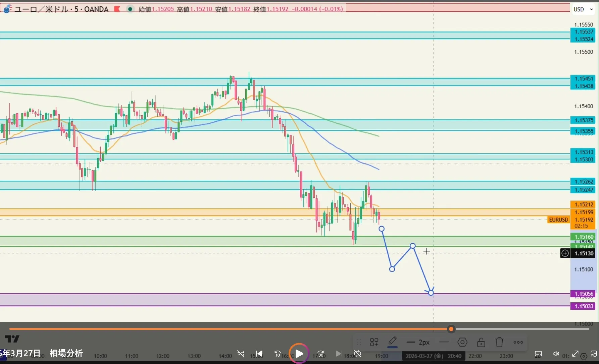599x364 pixels.
Task: Delete the selected drawing with trash icon
Action: pos(499,342)
